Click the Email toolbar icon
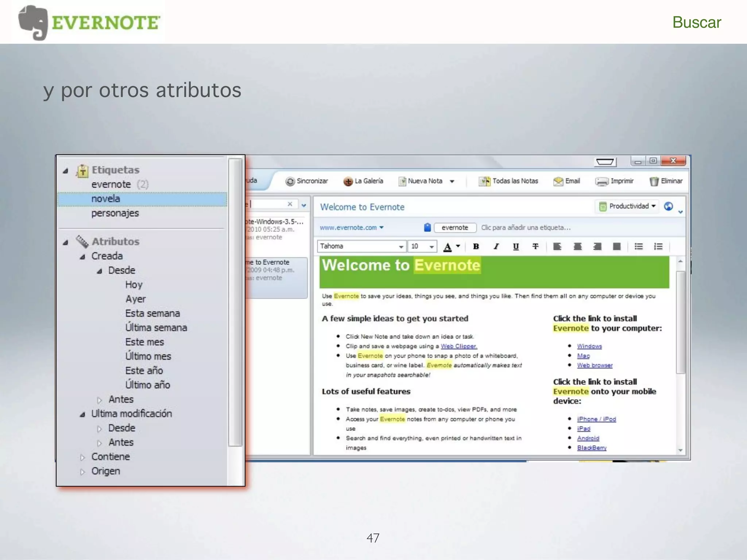Screen dimensions: 747x560 point(558,181)
